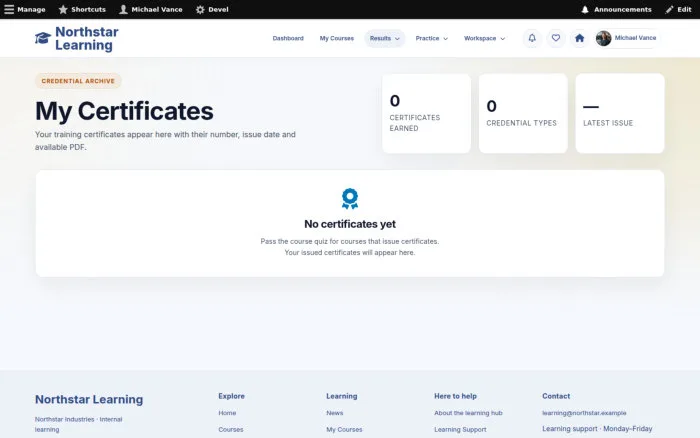This screenshot has height=438, width=700.
Task: Toggle Edit mode with the pencil
Action: coord(678,9)
